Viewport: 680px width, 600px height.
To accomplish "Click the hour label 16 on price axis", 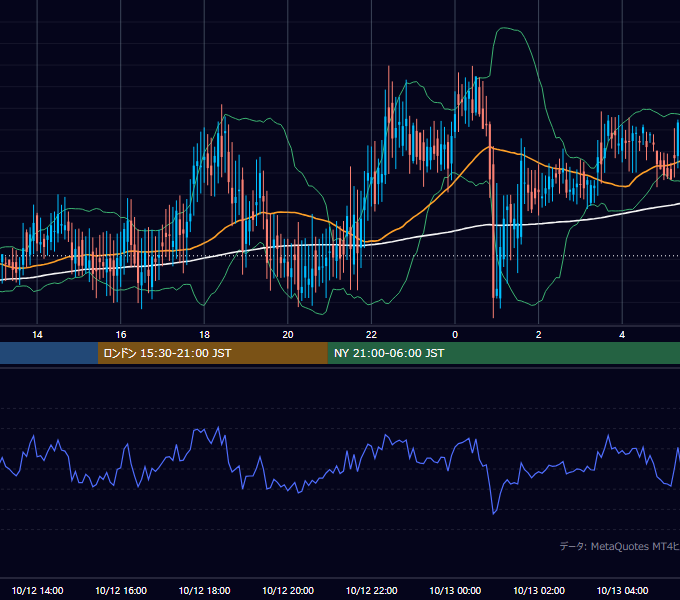I will pos(121,335).
